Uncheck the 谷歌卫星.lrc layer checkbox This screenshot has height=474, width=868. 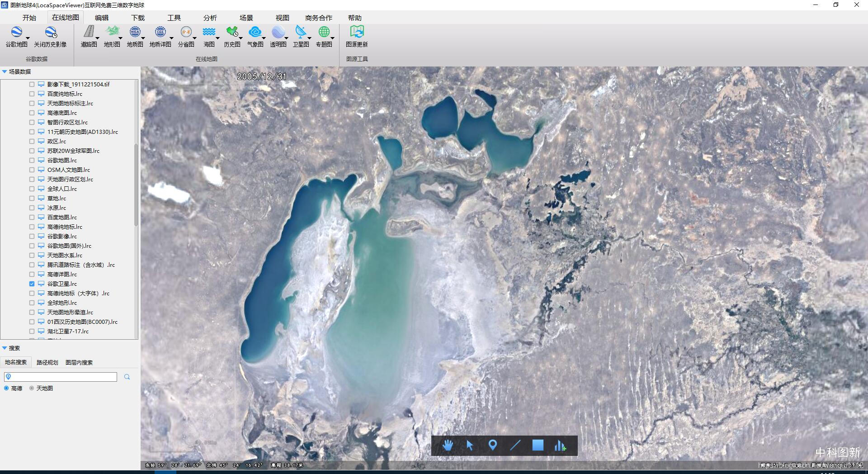coord(32,284)
